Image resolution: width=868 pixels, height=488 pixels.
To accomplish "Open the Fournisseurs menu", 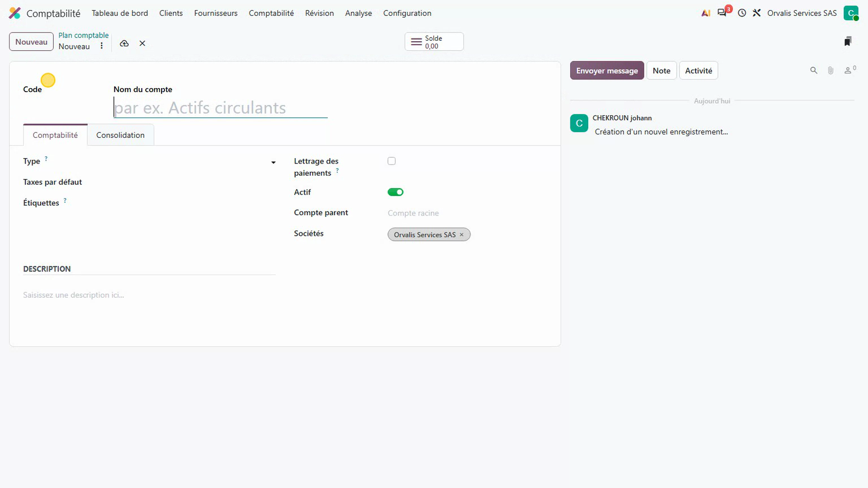I will click(216, 13).
